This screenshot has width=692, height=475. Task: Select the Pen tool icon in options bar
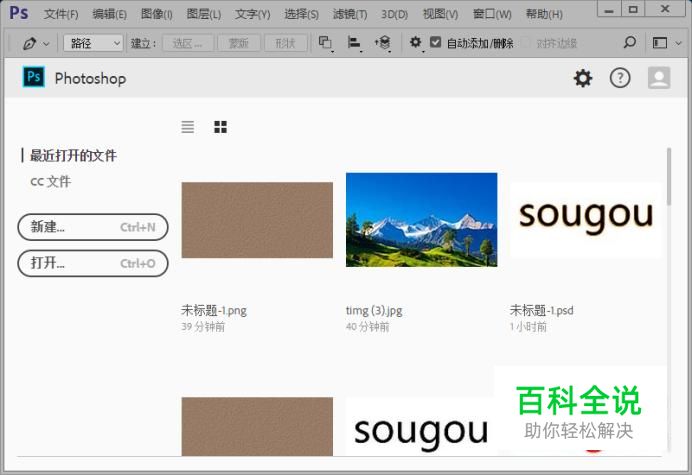click(x=29, y=43)
